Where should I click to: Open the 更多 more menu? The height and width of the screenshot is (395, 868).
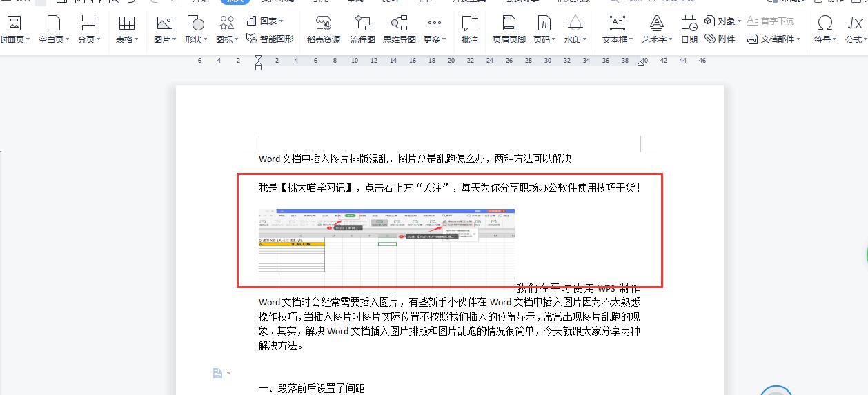point(434,30)
